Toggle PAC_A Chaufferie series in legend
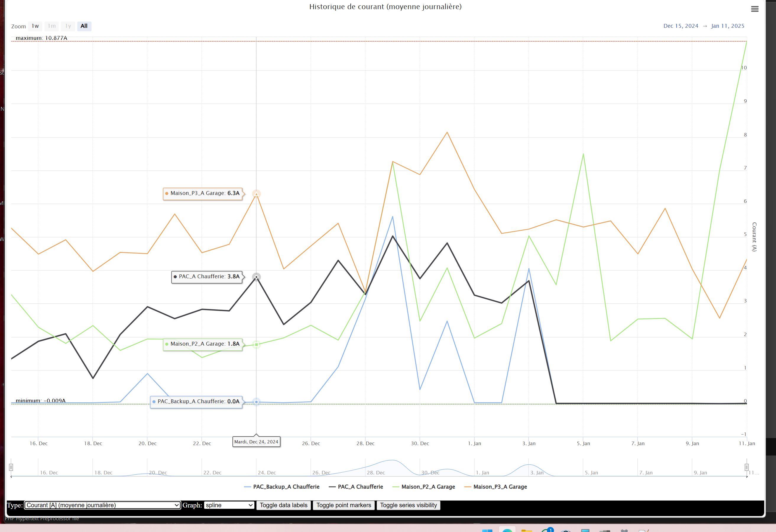Screen dimensions: 776x532 pyautogui.click(x=356, y=487)
